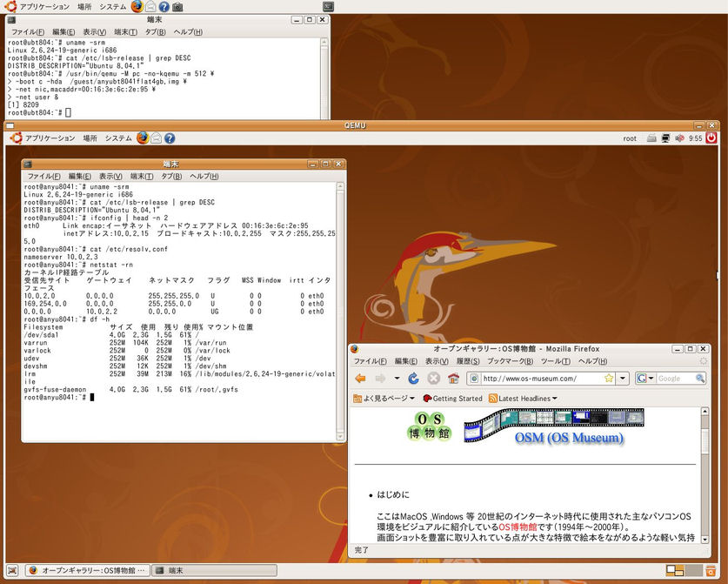Click the guest printer tray icon
The height and width of the screenshot is (584, 728).
tap(651, 138)
